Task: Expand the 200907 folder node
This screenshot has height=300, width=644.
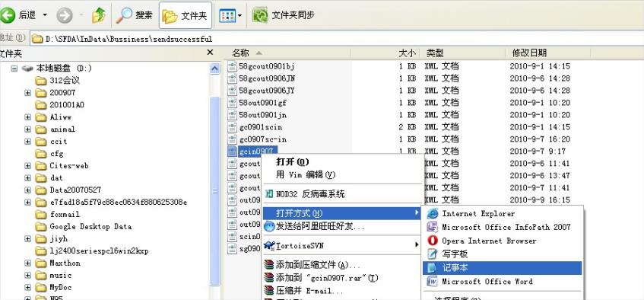Action: [x=27, y=93]
